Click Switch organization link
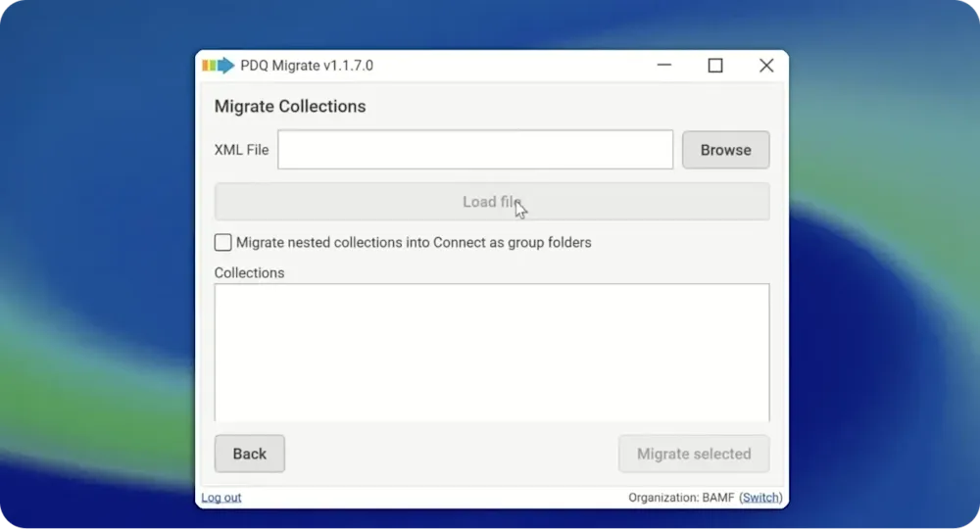This screenshot has height=529, width=980. (x=760, y=497)
